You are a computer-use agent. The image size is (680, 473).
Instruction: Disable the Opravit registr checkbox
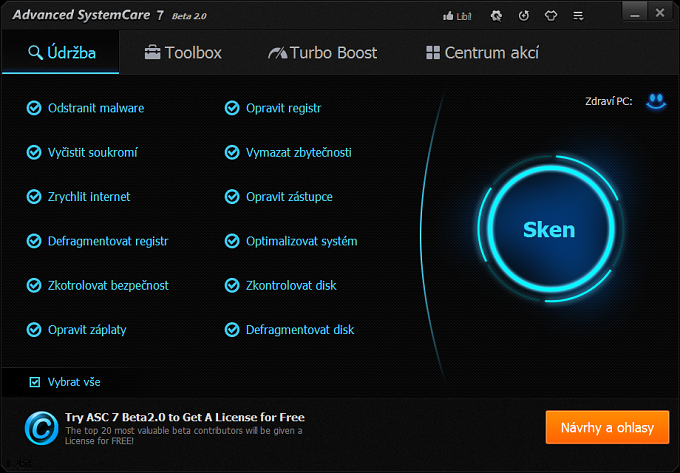coord(232,108)
